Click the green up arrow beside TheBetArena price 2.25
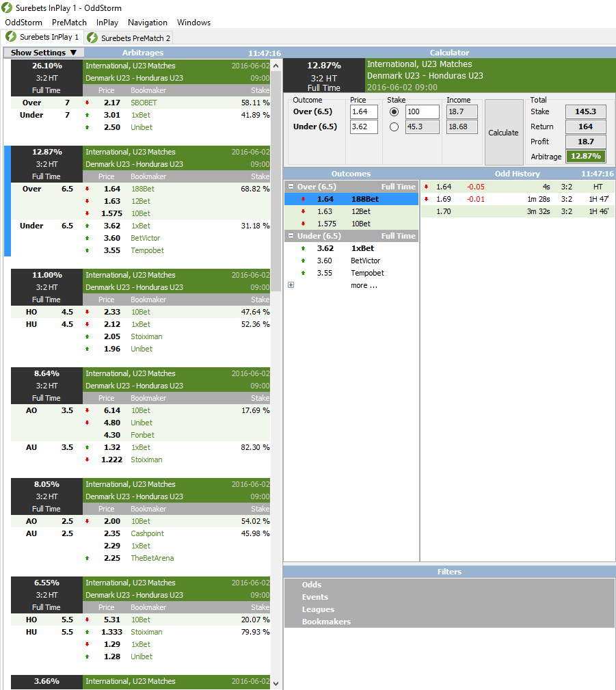This screenshot has width=616, height=690. (x=88, y=559)
